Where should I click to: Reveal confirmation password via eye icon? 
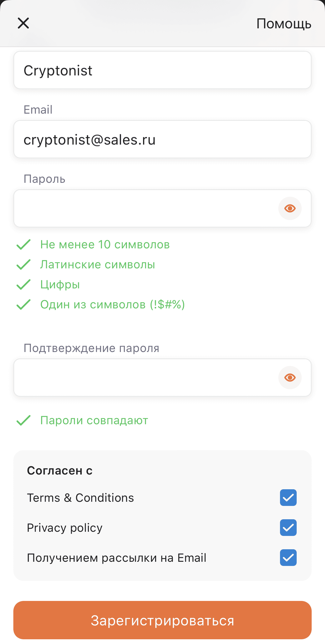290,378
